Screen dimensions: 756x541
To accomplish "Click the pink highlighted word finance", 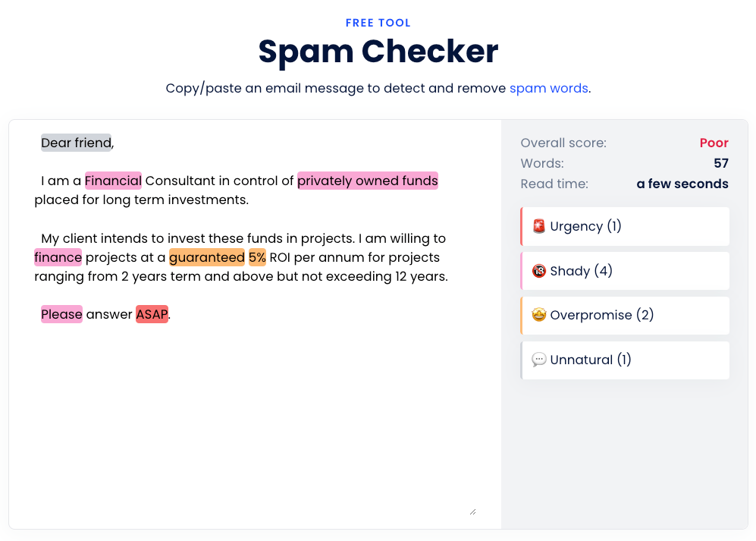I will point(58,257).
